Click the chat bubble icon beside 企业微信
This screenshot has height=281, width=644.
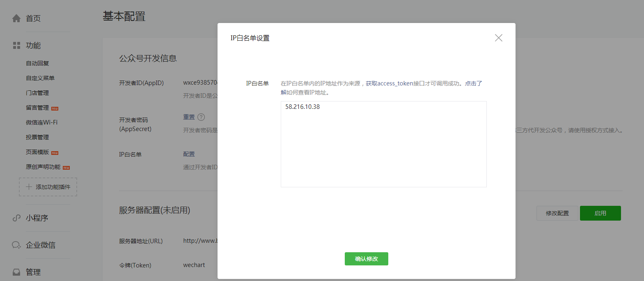(16, 245)
